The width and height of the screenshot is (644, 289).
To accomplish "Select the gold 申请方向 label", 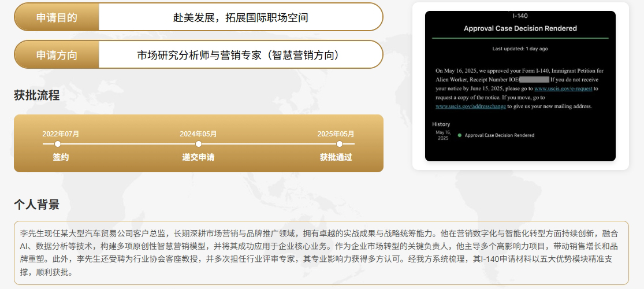I will click(x=57, y=55).
